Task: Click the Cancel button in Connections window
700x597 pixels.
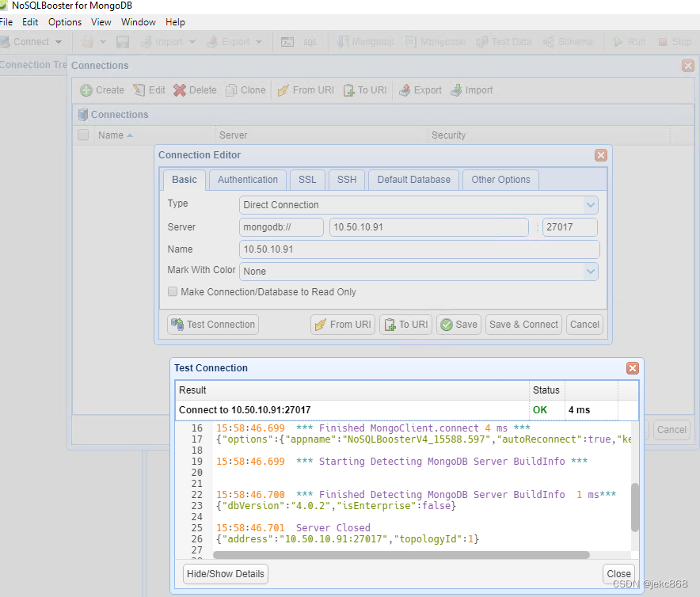Action: point(671,430)
